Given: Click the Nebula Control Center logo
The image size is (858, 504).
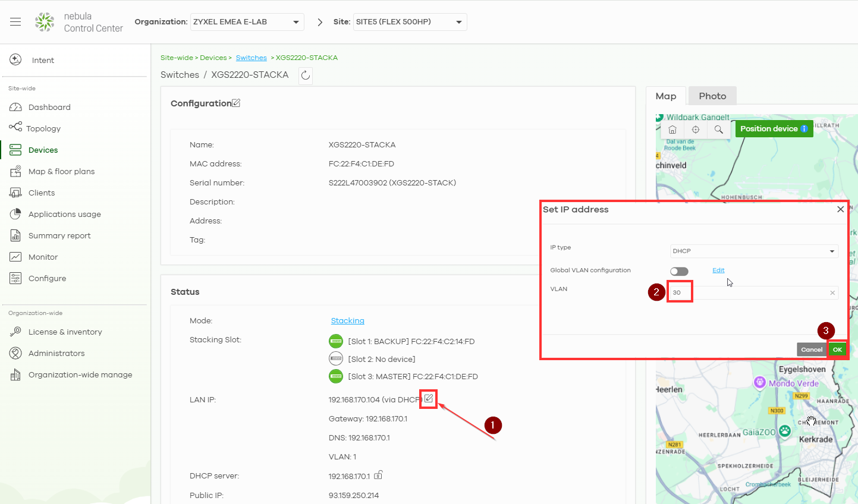Looking at the screenshot, I should tap(45, 22).
